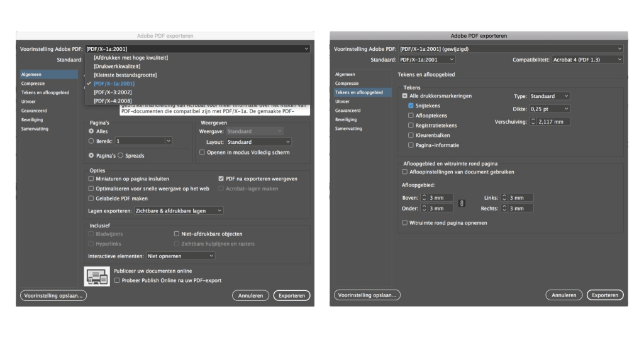
Task: Uncheck PDF na exporteren weergeven
Action: coord(221,179)
